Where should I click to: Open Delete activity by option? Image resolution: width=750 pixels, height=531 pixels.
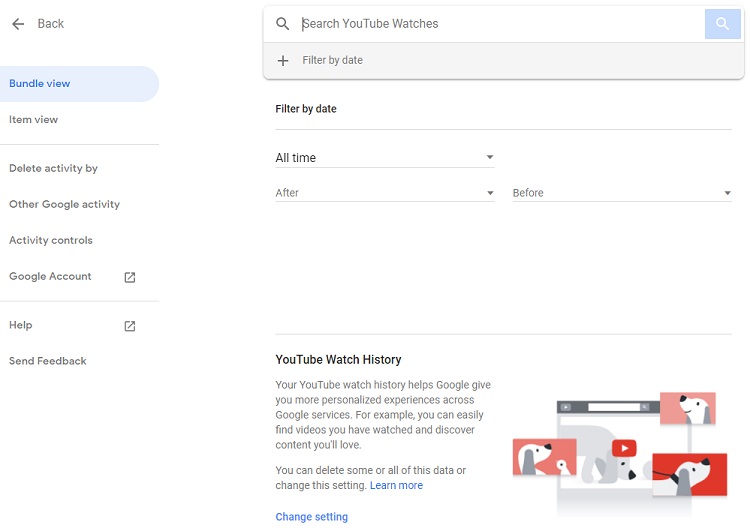[x=53, y=169]
